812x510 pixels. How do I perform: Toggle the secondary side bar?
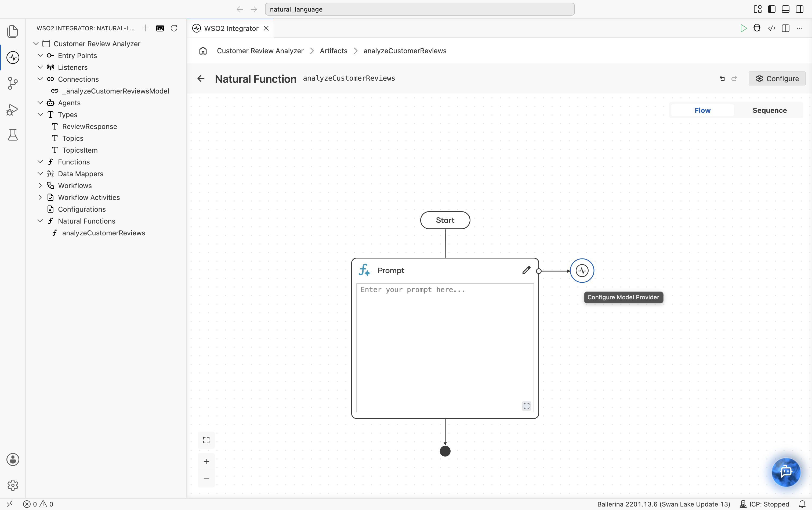(800, 9)
